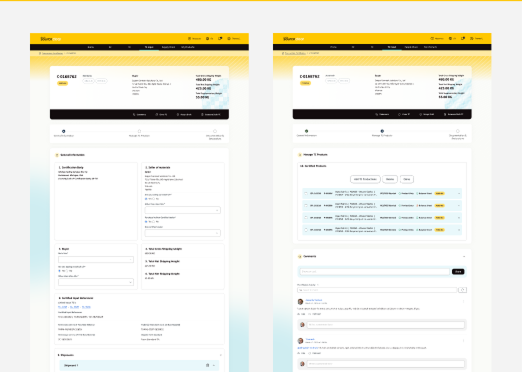Click Clone button above certified products list

tap(407, 179)
